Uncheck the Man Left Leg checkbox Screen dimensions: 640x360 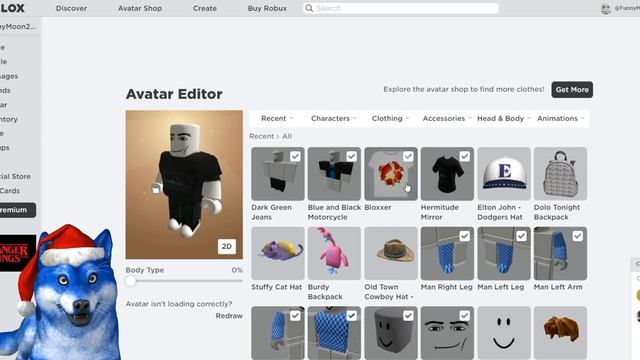[x=521, y=236]
